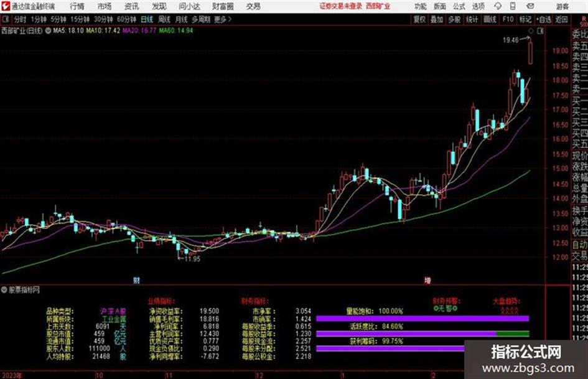Open the 功能 menu
The height and width of the screenshot is (379, 588).
421,6
